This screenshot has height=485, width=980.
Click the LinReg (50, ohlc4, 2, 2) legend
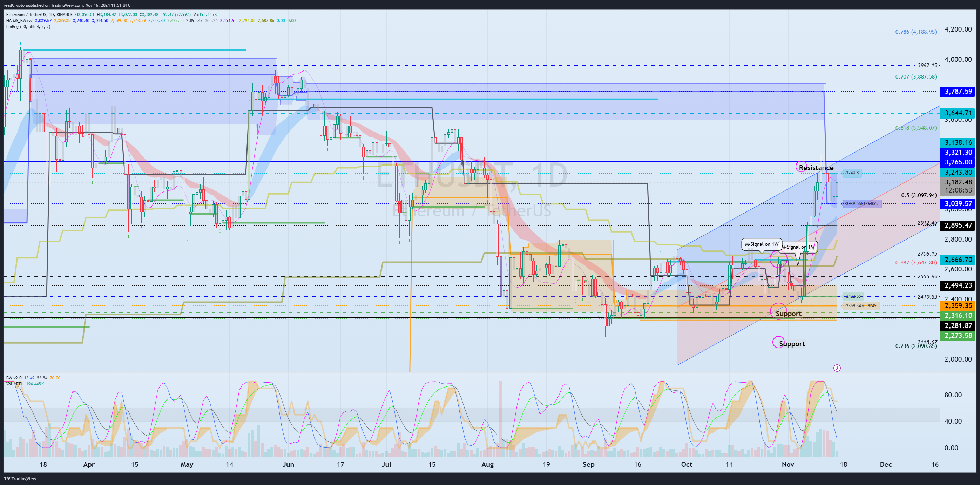click(28, 27)
